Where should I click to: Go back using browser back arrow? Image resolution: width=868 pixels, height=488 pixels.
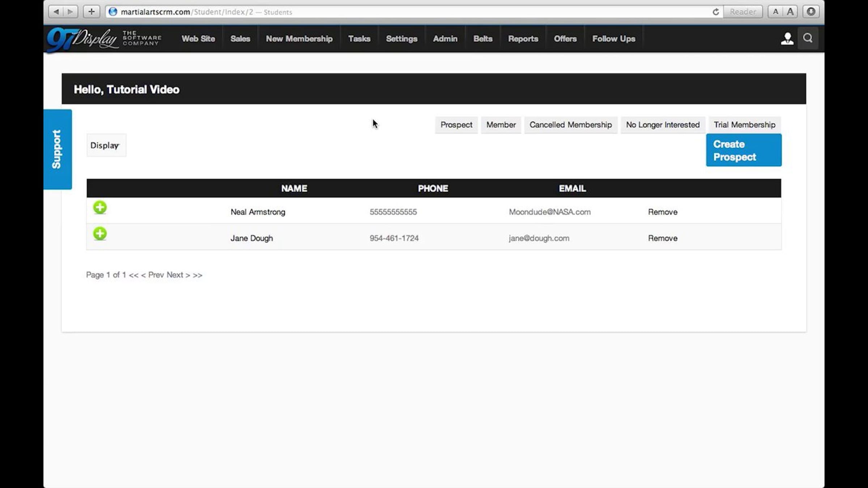[56, 12]
